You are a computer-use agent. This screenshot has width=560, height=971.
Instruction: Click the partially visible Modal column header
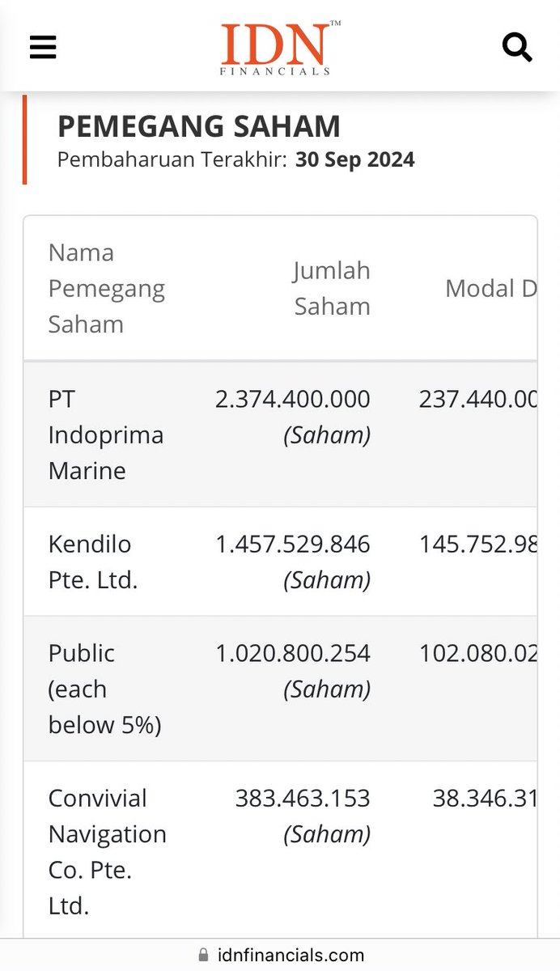pos(490,288)
